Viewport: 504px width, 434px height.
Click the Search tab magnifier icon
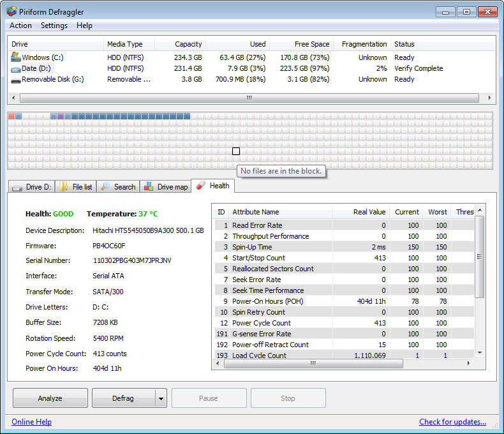105,186
